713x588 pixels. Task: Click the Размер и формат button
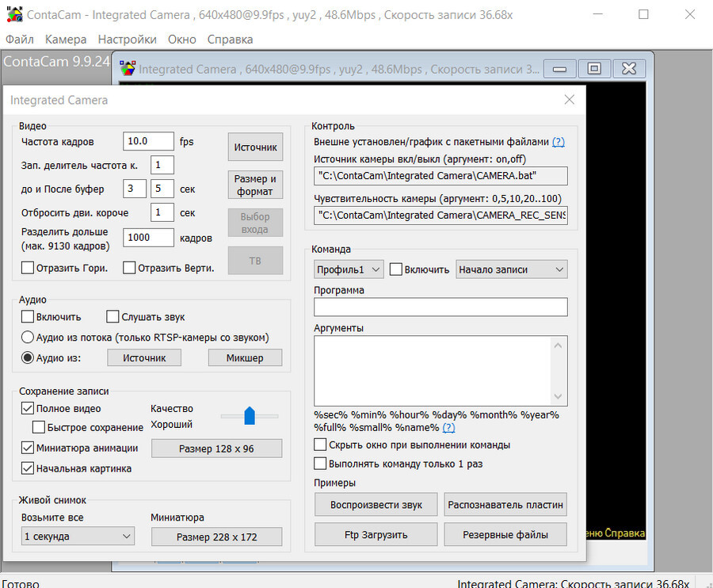pyautogui.click(x=256, y=185)
